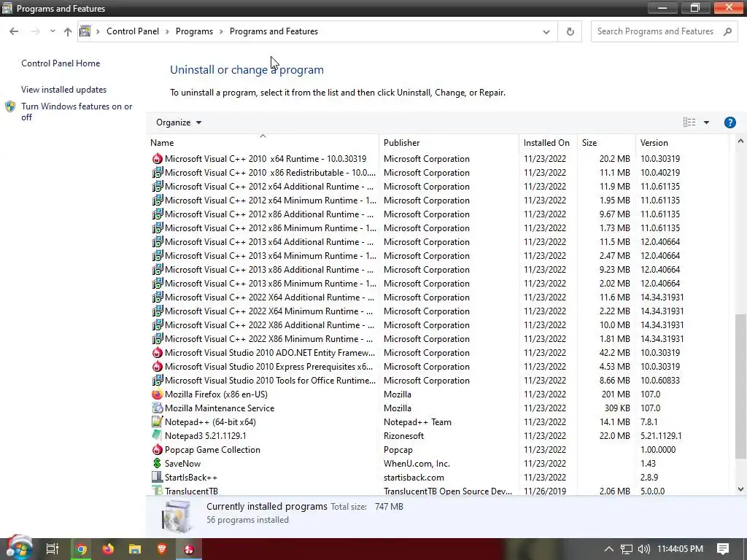Click the Notepad3 program icon
The width and height of the screenshot is (747, 560).
pyautogui.click(x=157, y=436)
